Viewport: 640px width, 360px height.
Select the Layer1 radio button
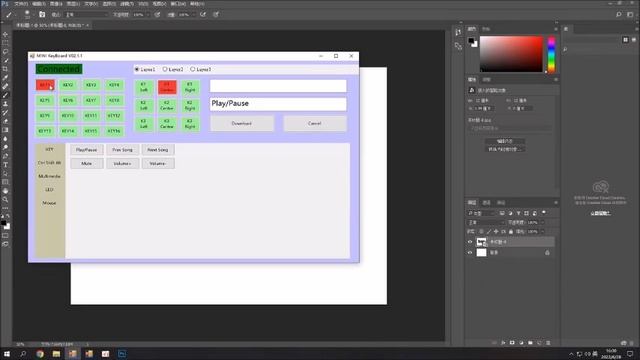(x=137, y=69)
